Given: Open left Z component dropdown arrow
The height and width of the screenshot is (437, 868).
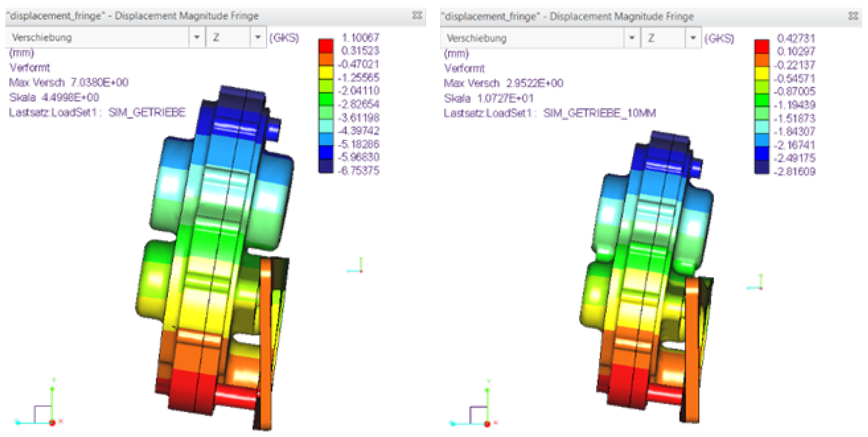Looking at the screenshot, I should click(258, 37).
